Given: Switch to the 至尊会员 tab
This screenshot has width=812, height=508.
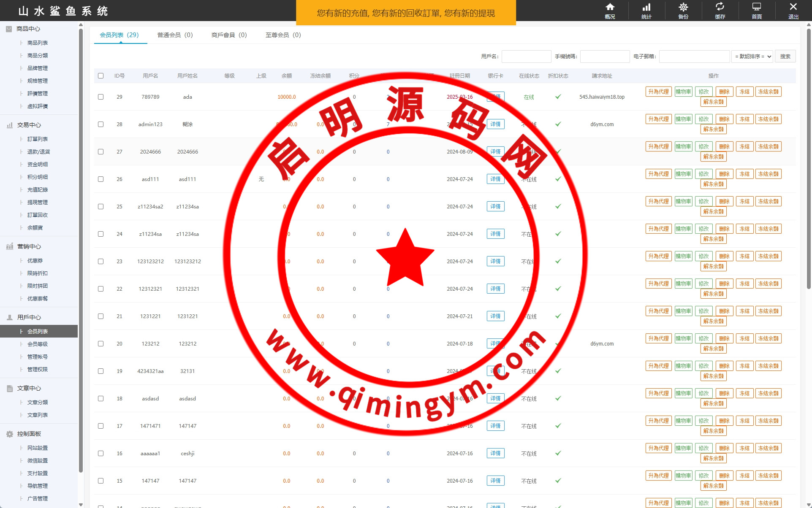Looking at the screenshot, I should point(283,35).
